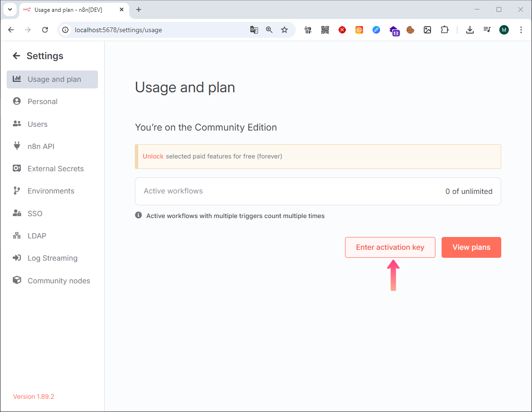
Task: Click the Log Streaming arrow icon
Action: [x=17, y=258]
